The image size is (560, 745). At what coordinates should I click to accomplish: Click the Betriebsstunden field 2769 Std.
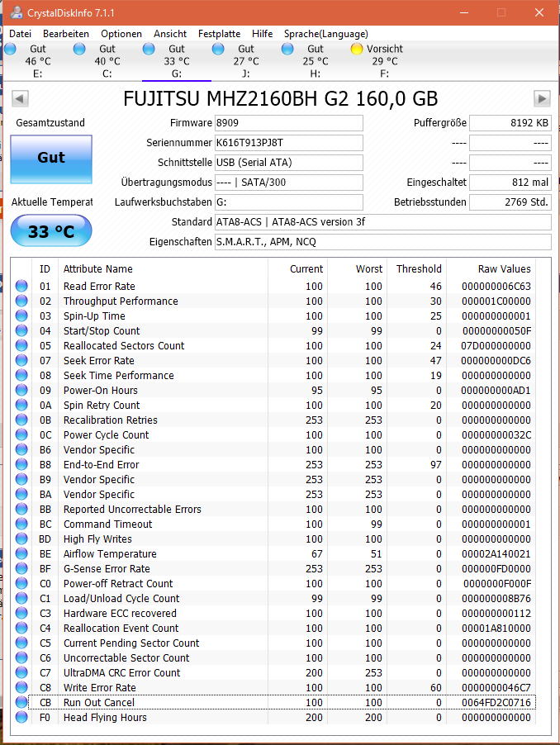[x=510, y=202]
